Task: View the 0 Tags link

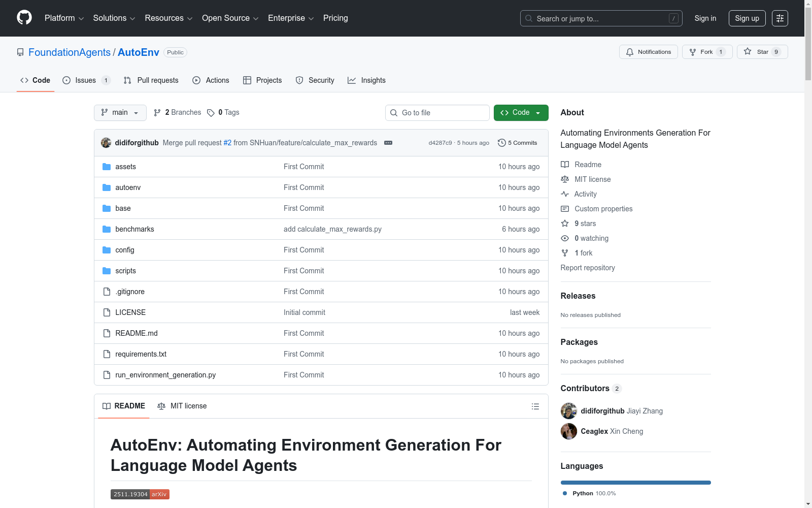Action: click(x=223, y=113)
